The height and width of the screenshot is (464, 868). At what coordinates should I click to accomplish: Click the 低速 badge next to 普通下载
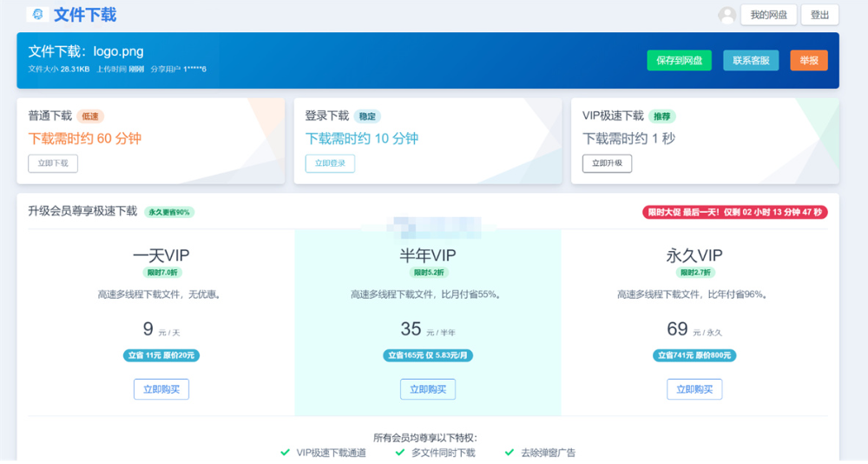click(90, 116)
